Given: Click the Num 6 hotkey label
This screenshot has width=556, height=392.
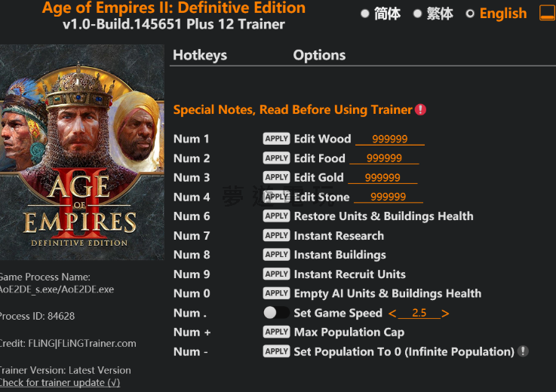Looking at the screenshot, I should click(x=192, y=216).
